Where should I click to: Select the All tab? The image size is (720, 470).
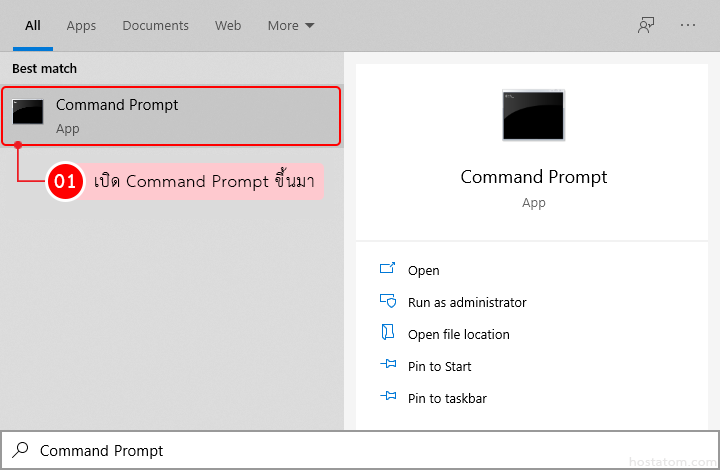[32, 25]
